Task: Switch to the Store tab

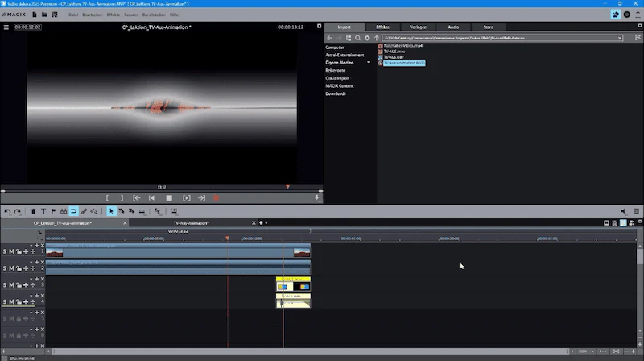Action: tap(489, 27)
